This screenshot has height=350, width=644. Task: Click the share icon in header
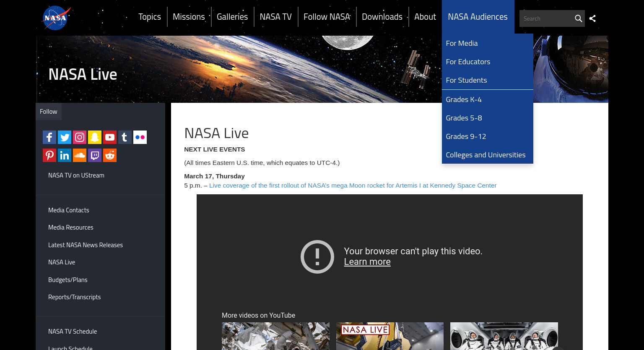click(x=592, y=18)
